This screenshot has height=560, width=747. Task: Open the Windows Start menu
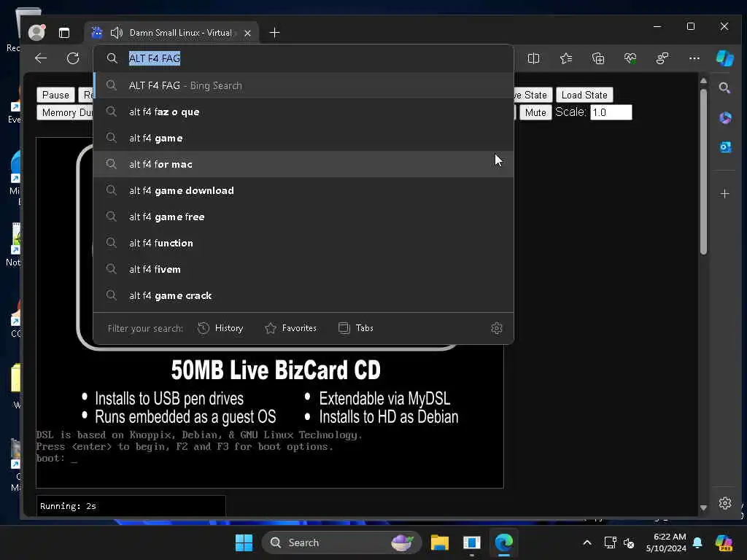click(x=244, y=542)
